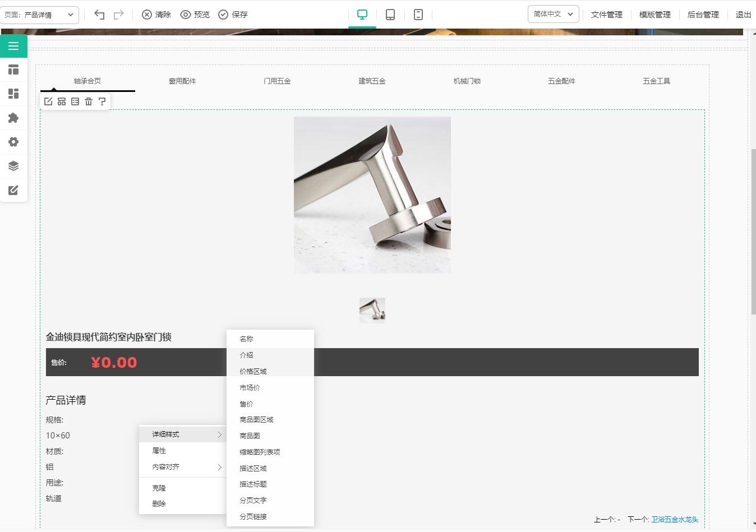756x532 pixels.
Task: Open the hamburger menu in the left sidebar
Action: coord(13,46)
